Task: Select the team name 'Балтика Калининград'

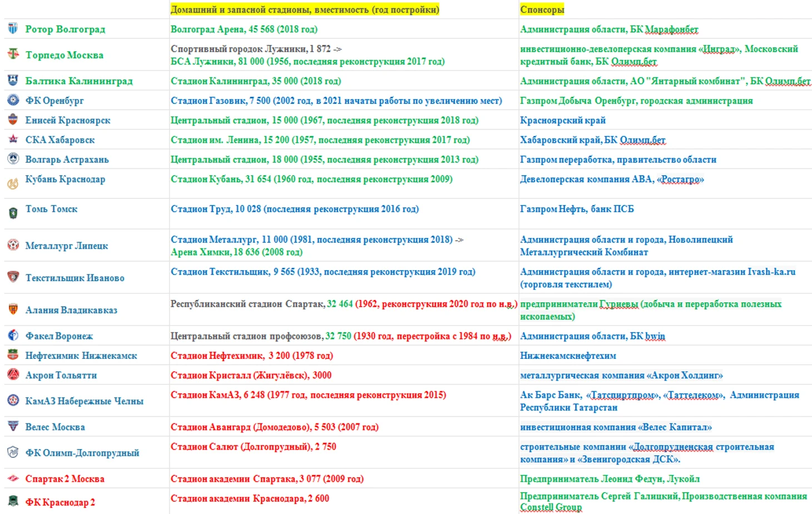Action: click(79, 81)
